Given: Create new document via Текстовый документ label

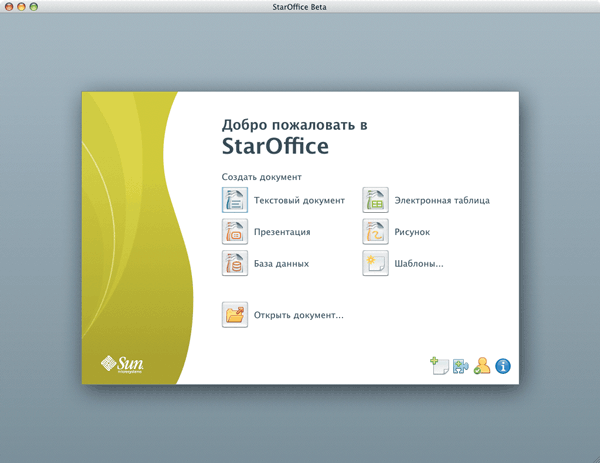Looking at the screenshot, I should (299, 201).
